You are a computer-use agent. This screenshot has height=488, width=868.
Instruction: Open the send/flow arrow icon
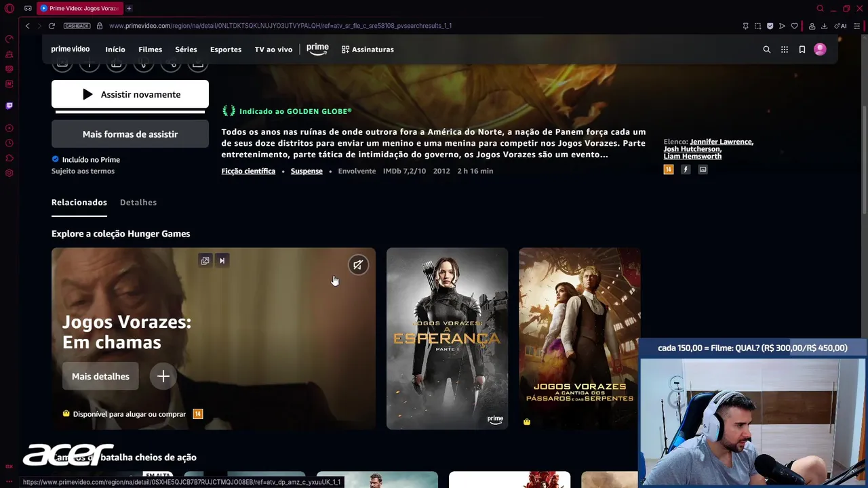tap(782, 26)
